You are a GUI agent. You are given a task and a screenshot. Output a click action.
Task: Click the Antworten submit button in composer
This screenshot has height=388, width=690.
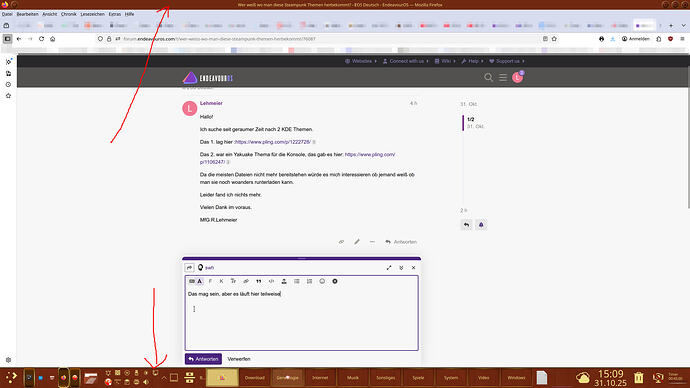[203, 359]
